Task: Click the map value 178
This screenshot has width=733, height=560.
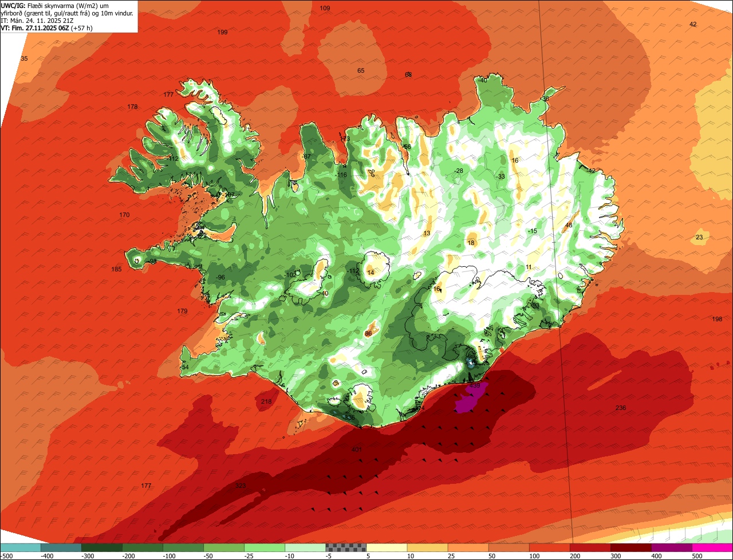Action: 132,107
